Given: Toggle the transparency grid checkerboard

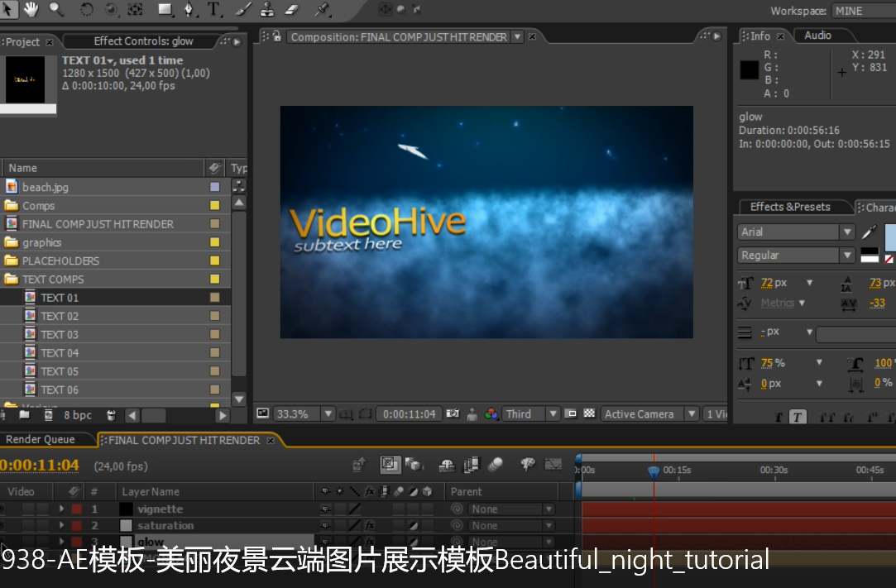Looking at the screenshot, I should (589, 414).
